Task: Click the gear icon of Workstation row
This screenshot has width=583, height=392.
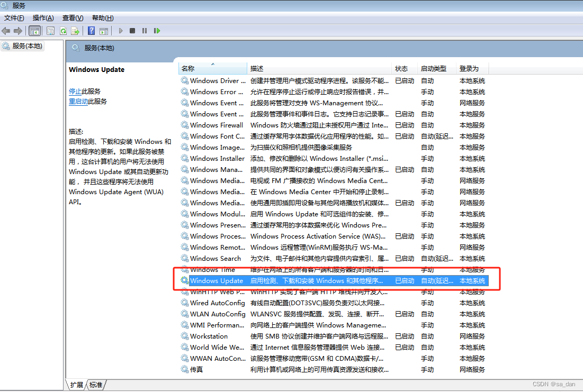Action: coord(184,336)
